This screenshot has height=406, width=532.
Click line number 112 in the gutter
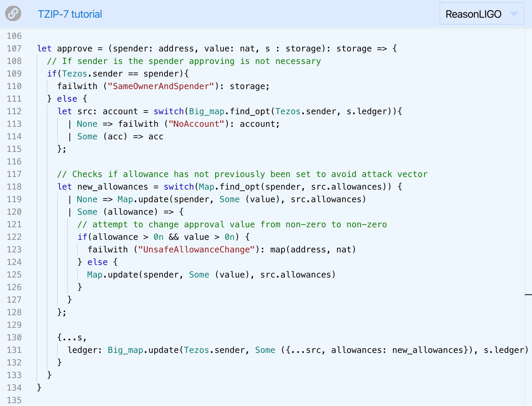(x=14, y=111)
